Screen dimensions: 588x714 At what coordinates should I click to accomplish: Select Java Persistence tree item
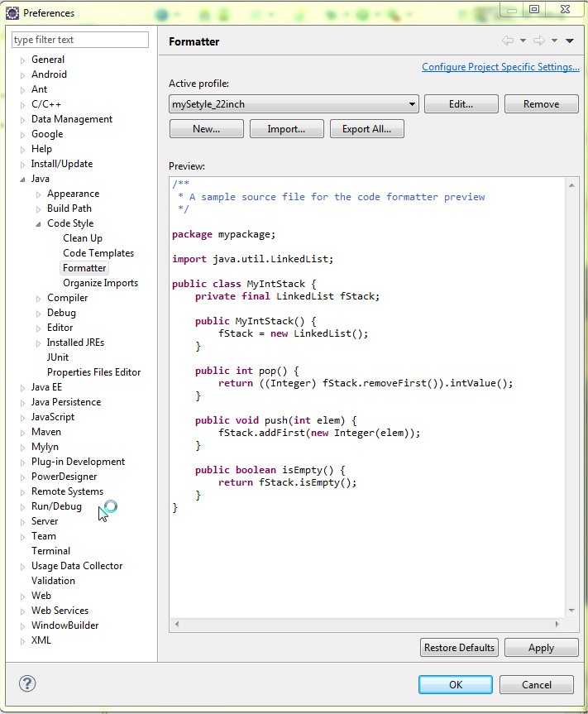click(65, 402)
